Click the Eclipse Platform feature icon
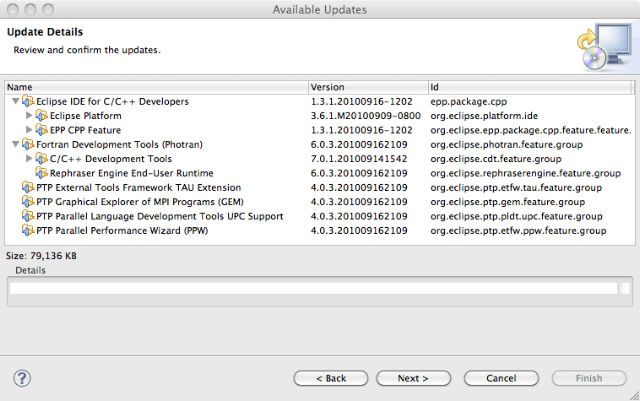Image resolution: width=640 pixels, height=401 pixels. [41, 116]
